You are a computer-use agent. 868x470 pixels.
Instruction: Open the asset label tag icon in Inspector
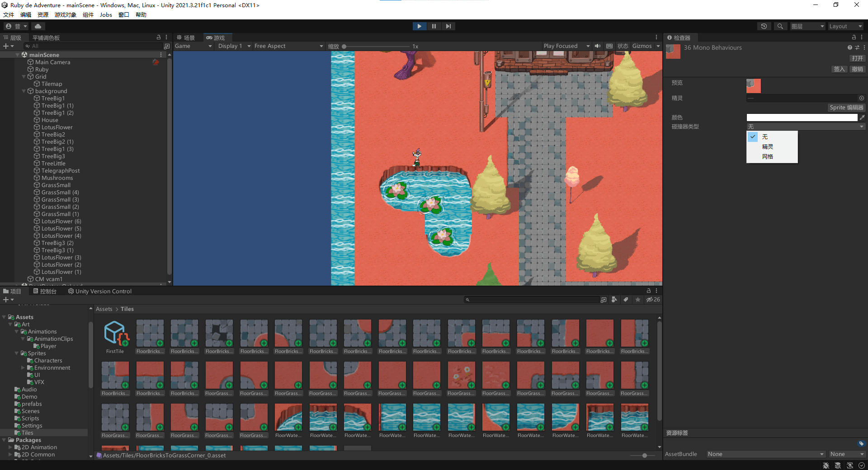click(x=861, y=443)
